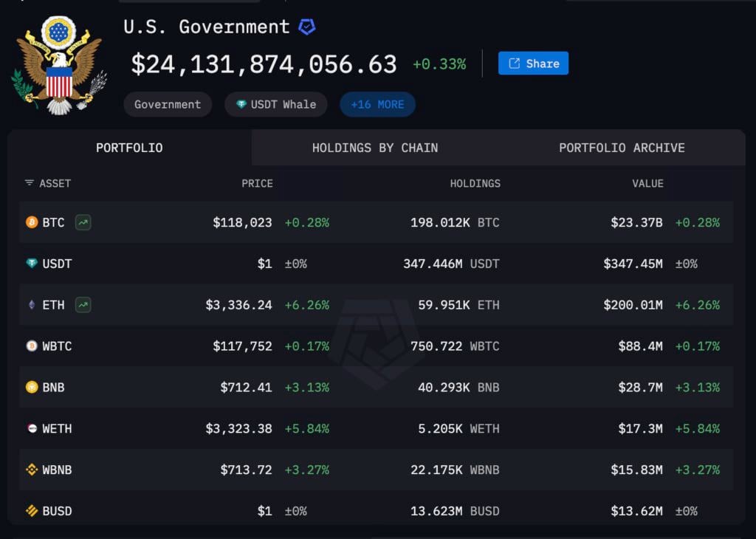756x539 pixels.
Task: Expand the +16 MORE tags
Action: click(x=377, y=105)
